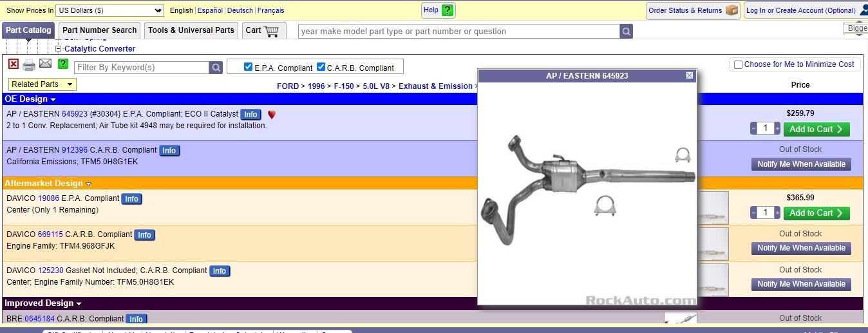Open DAVICO 125230 product thumbnail
Screen dimensions: 868x333
pyautogui.click(x=713, y=280)
